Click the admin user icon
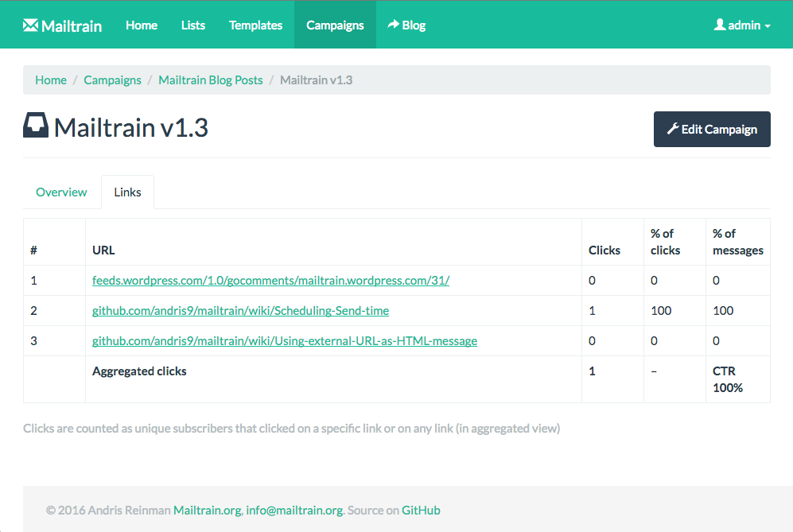This screenshot has height=532, width=793. tap(720, 25)
